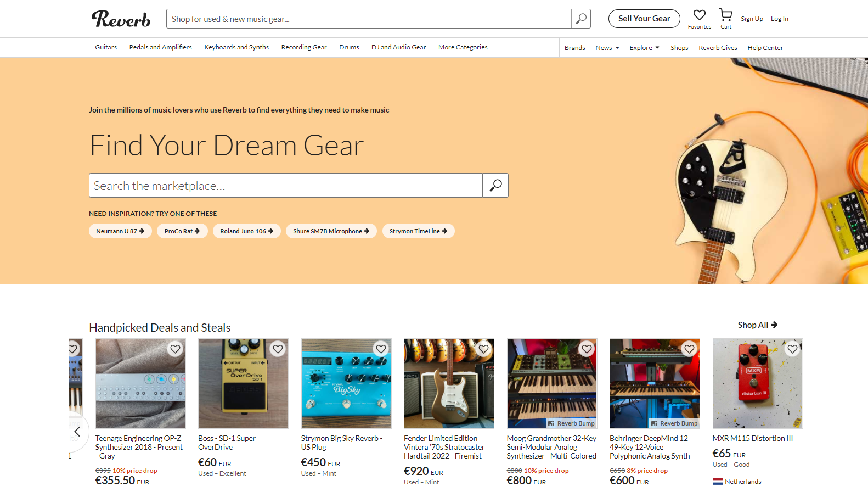868x486 pixels.
Task: Open the Guitars category
Action: 106,47
